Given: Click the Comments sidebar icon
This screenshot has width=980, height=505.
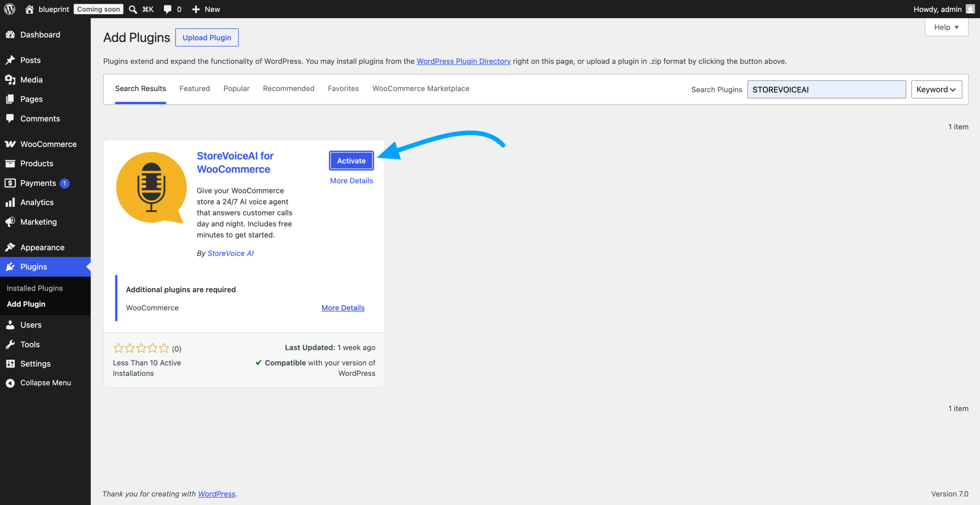Looking at the screenshot, I should point(10,118).
